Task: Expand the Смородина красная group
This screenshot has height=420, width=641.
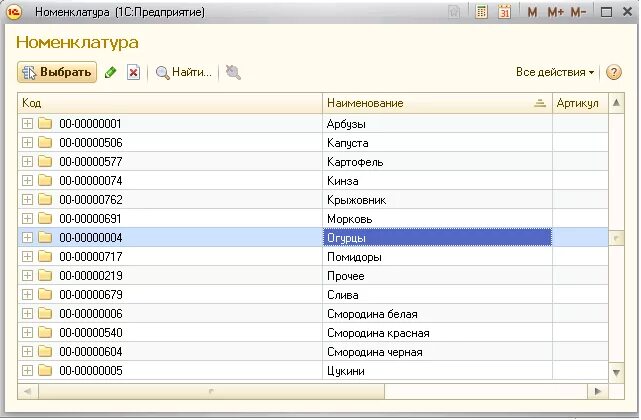Action: pyautogui.click(x=27, y=332)
